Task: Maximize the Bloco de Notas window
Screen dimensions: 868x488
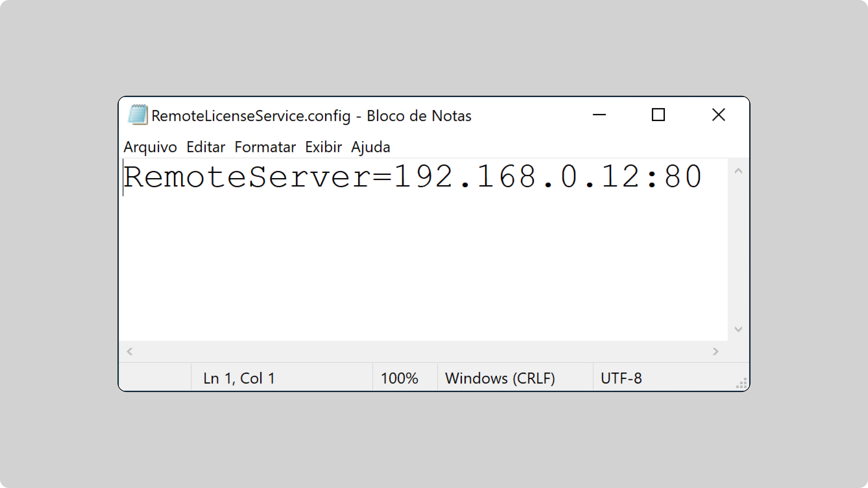Action: [658, 115]
